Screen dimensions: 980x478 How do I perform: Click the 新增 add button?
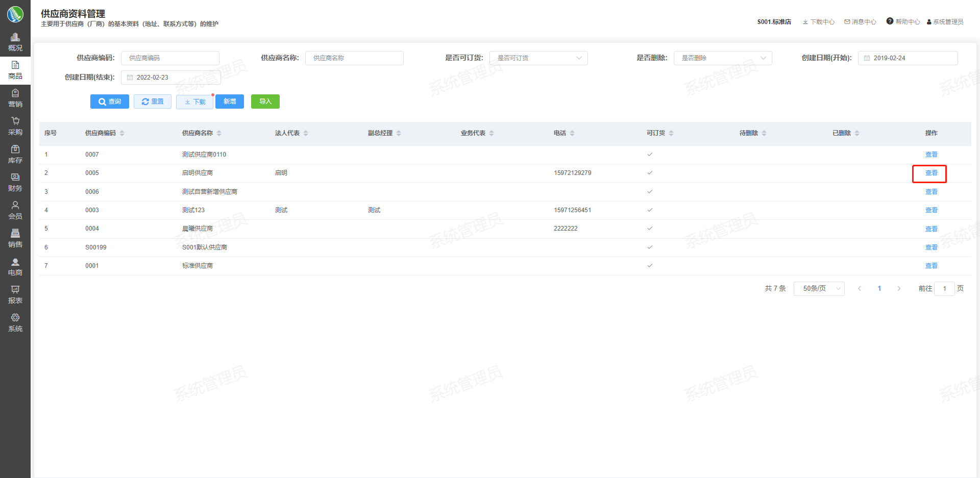coord(230,102)
